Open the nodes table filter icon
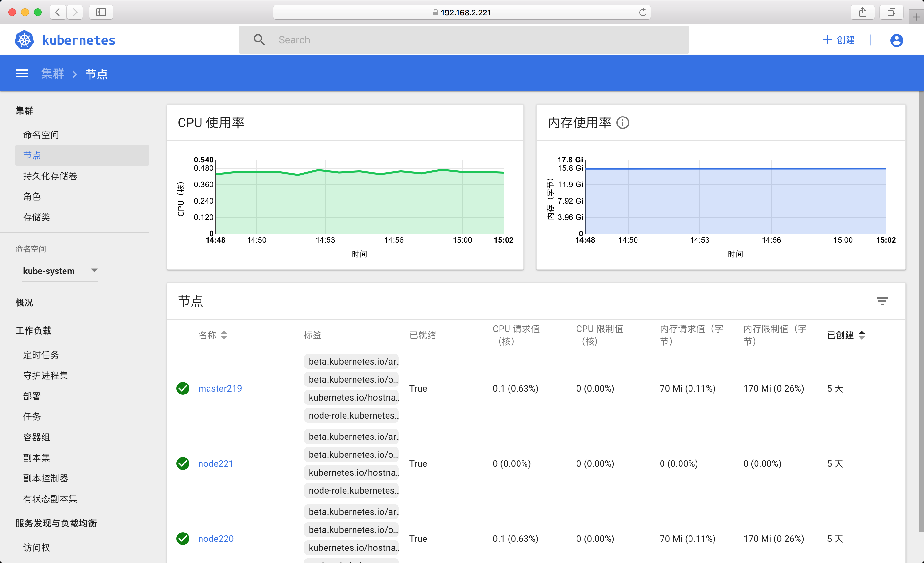Screen dimensions: 924x563 coord(882,301)
